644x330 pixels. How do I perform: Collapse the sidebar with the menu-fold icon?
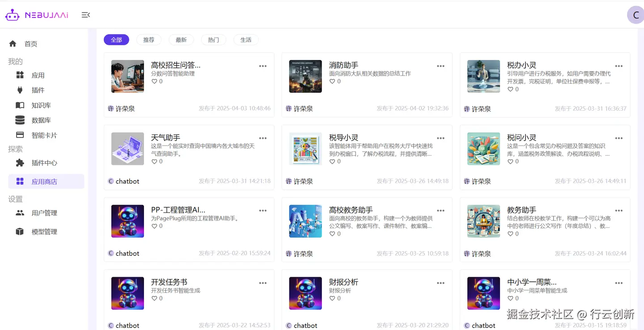[86, 15]
